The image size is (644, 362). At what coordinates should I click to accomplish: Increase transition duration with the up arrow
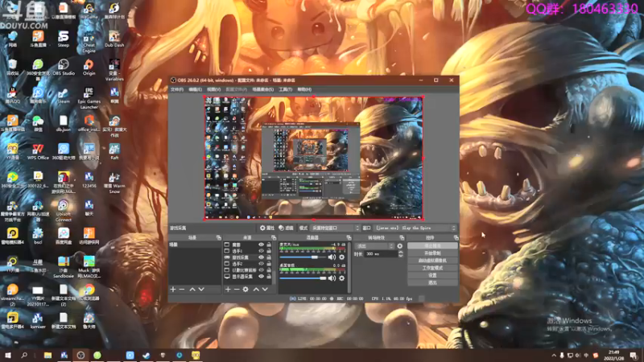tap(401, 252)
